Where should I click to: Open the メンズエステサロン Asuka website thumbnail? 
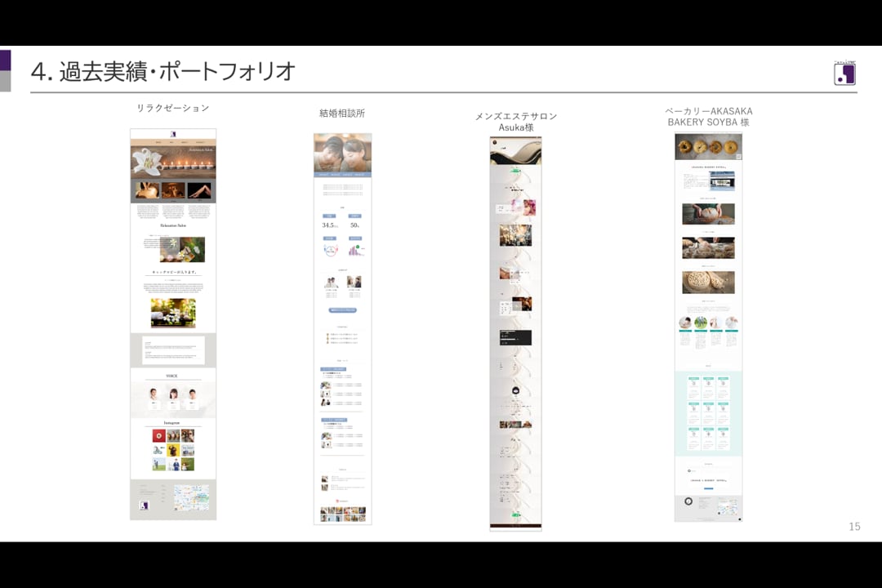(x=516, y=334)
